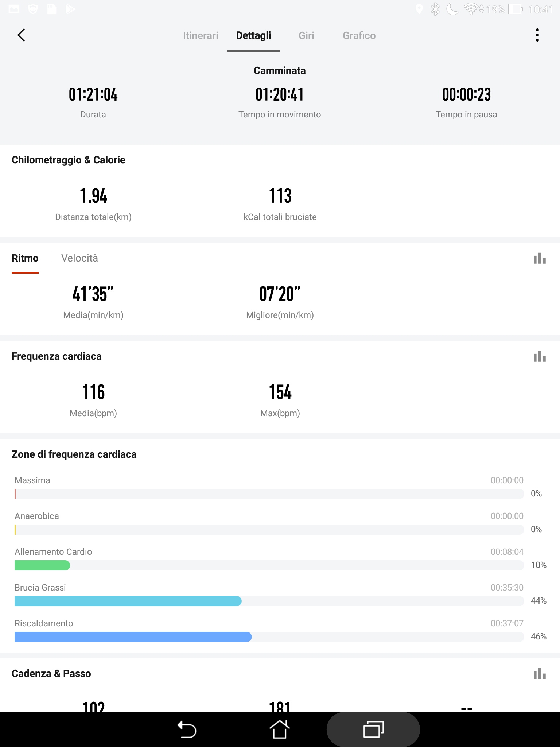Switch to the Itinerari tab
560x747 pixels.
coord(201,35)
